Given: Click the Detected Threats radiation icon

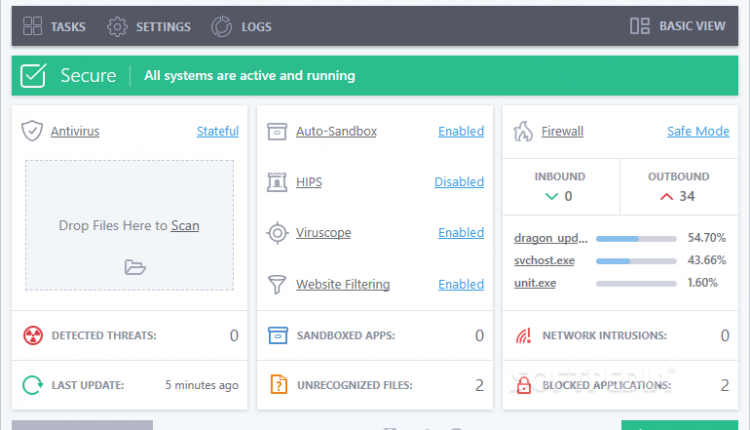Looking at the screenshot, I should (x=33, y=335).
